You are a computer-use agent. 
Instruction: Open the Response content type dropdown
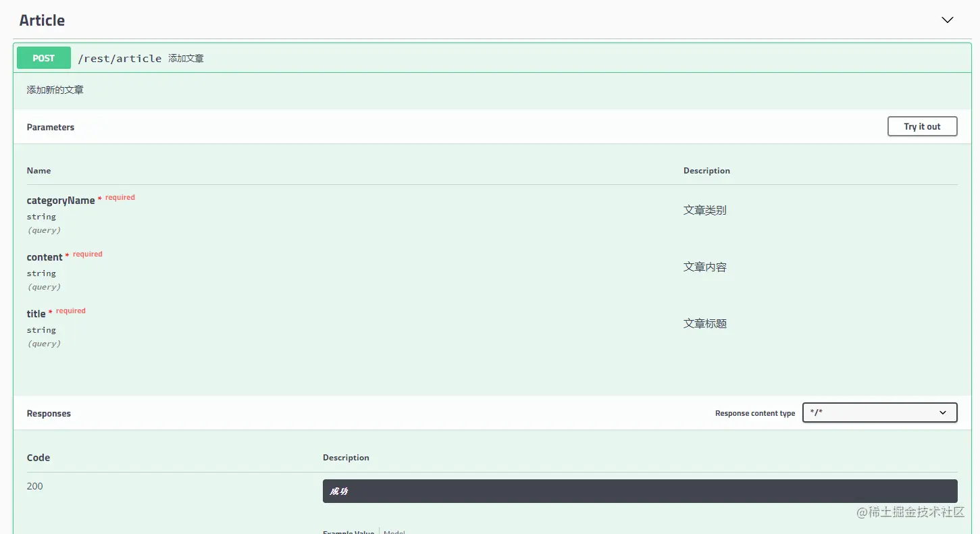click(x=879, y=412)
